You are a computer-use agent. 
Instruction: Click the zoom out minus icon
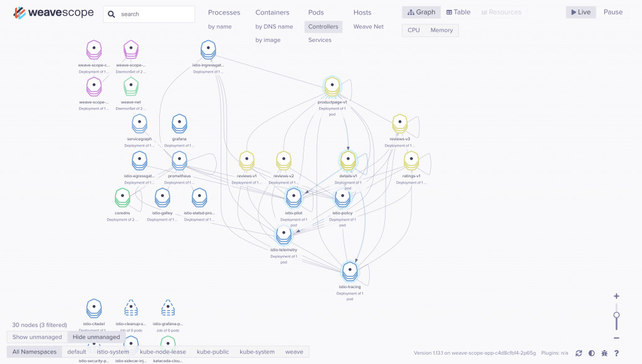click(x=616, y=338)
